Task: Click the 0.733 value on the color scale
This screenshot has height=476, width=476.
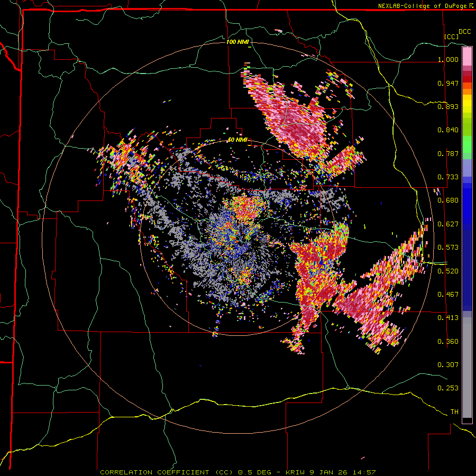Action: point(448,177)
